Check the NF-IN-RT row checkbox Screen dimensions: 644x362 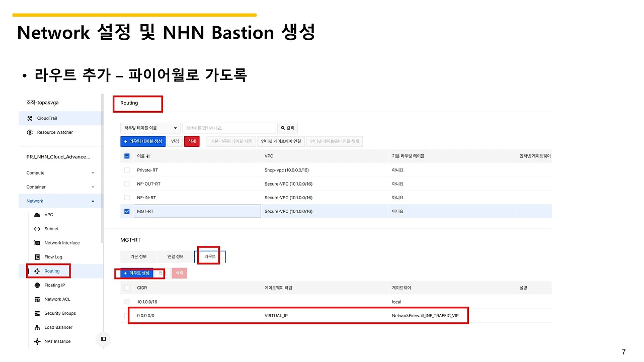[127, 198]
